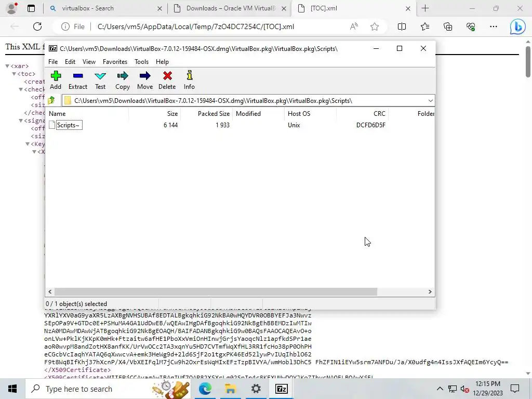Add this page to favorites star
The width and height of the screenshot is (532, 399).
pyautogui.click(x=375, y=26)
